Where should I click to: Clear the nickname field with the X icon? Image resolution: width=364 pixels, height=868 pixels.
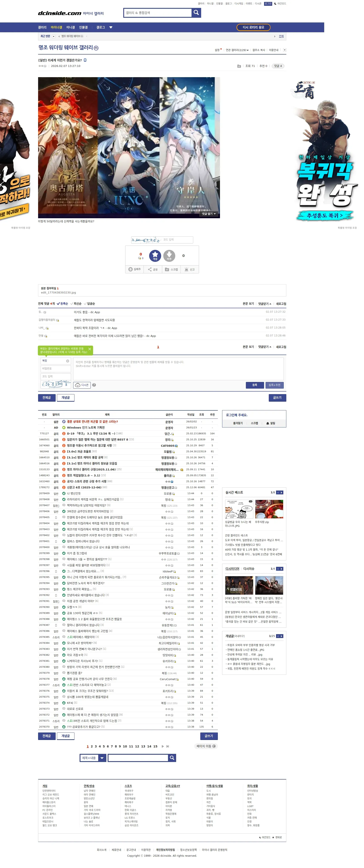67,361
